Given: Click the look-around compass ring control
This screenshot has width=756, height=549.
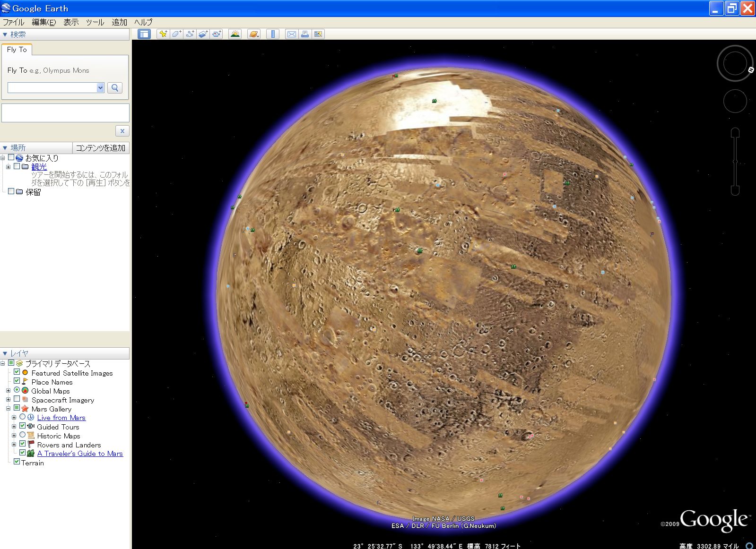Looking at the screenshot, I should [x=735, y=63].
